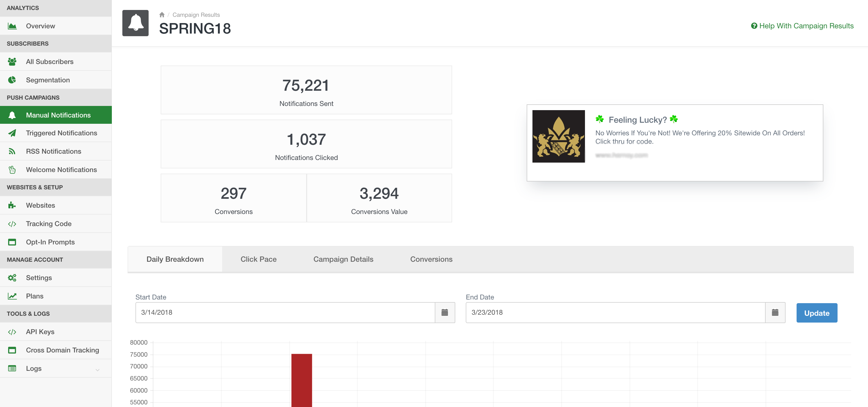
Task: Go to Segmentation page
Action: pos(56,80)
